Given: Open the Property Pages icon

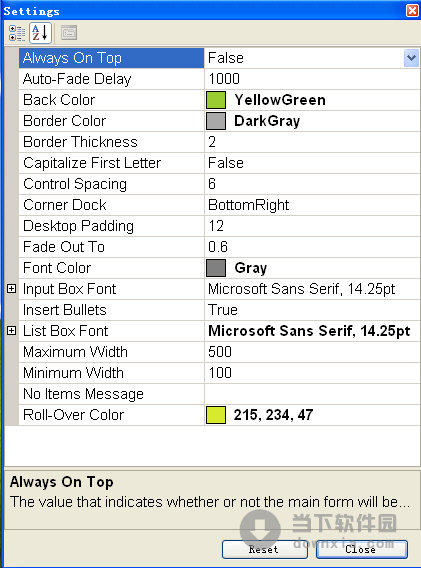Looking at the screenshot, I should pyautogui.click(x=69, y=33).
